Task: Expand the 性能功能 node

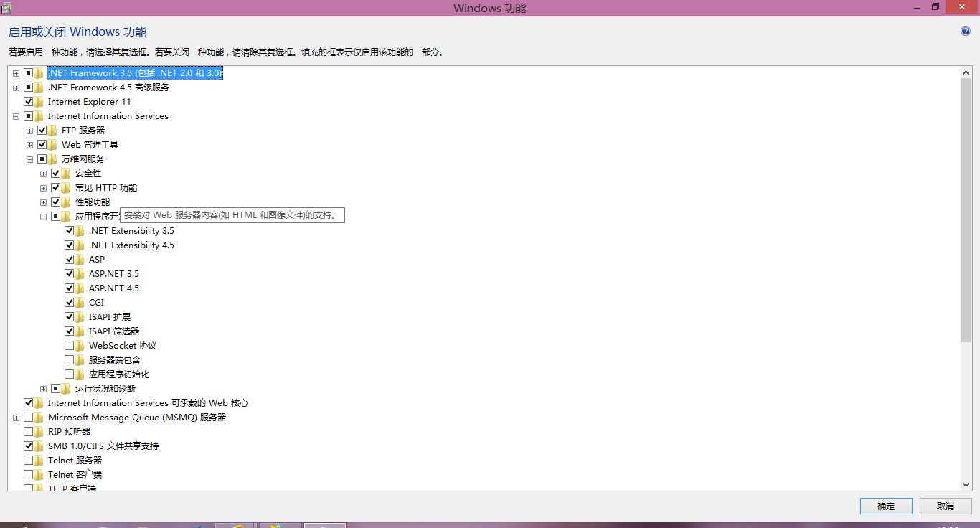Action: (x=43, y=202)
